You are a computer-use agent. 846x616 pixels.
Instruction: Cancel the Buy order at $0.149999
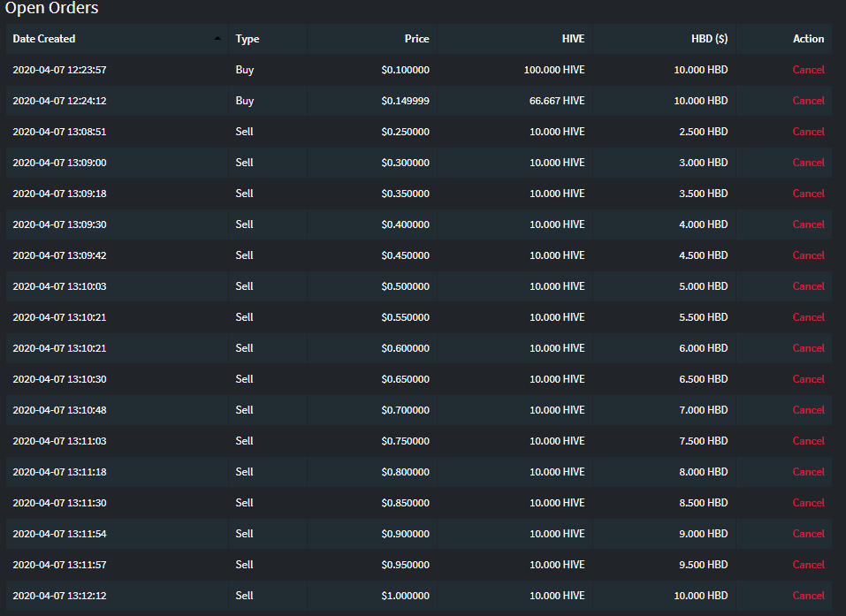click(808, 101)
